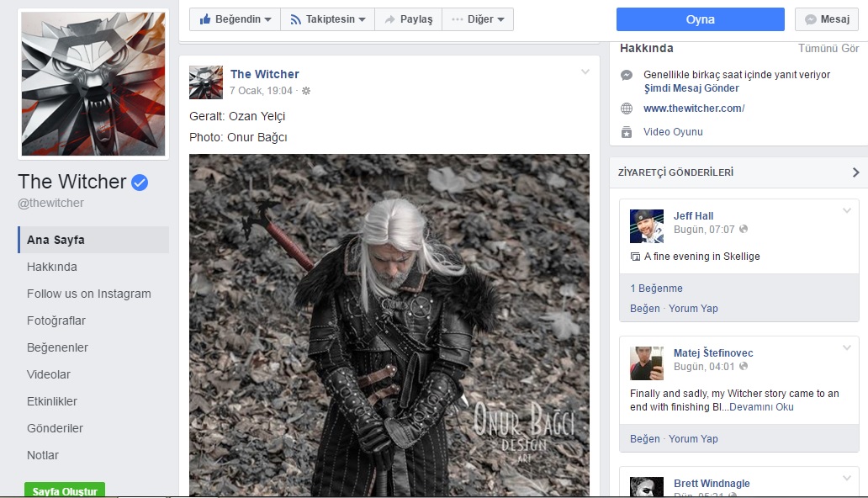Click the Paylaş button

(409, 19)
